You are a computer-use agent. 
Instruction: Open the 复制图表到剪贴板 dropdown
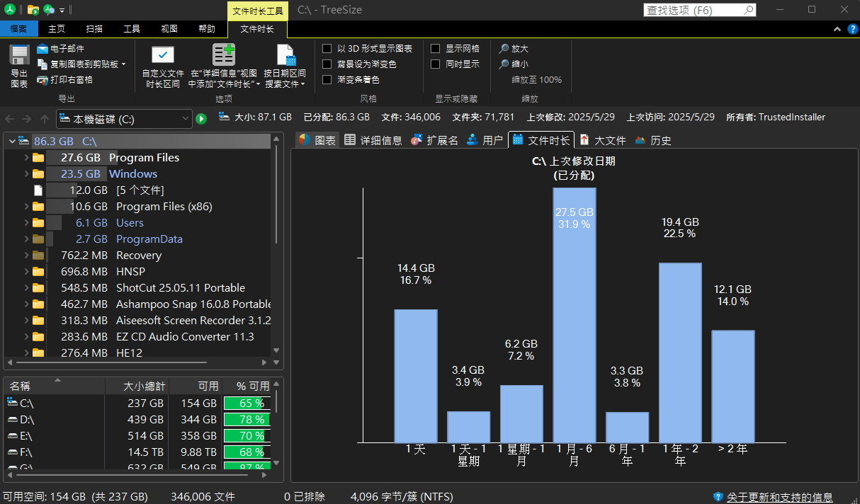[123, 64]
